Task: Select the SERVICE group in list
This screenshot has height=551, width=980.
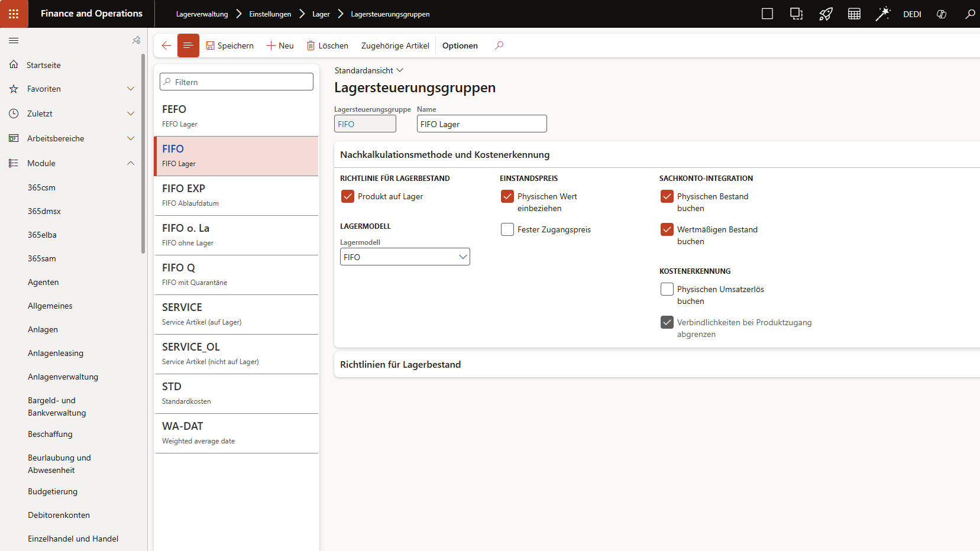Action: [x=236, y=315]
